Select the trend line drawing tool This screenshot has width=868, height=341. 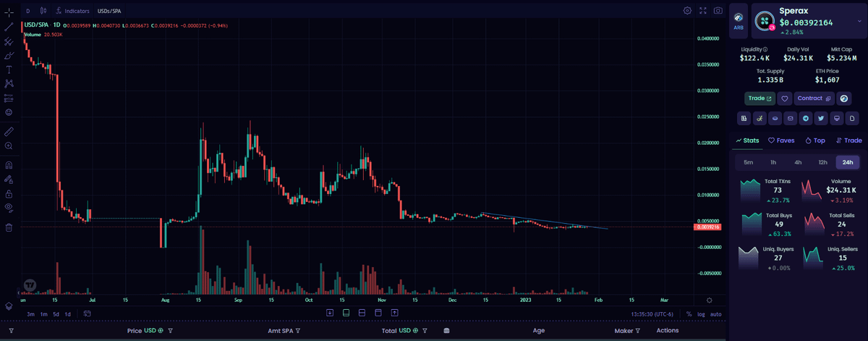9,27
